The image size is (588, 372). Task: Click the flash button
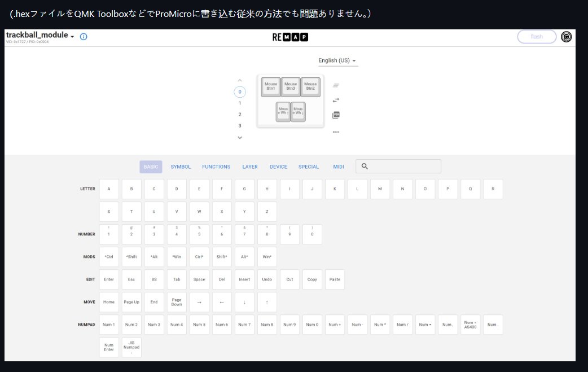[537, 37]
